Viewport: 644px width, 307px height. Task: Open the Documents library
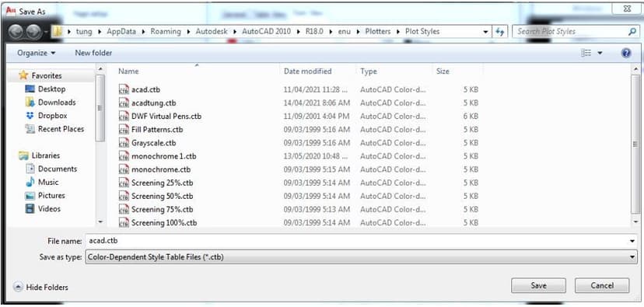(x=58, y=169)
